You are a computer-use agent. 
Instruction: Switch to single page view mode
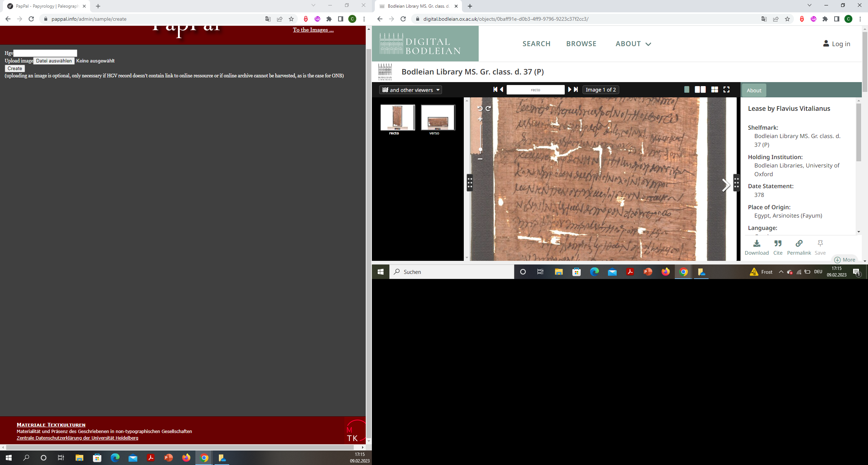tap(686, 90)
